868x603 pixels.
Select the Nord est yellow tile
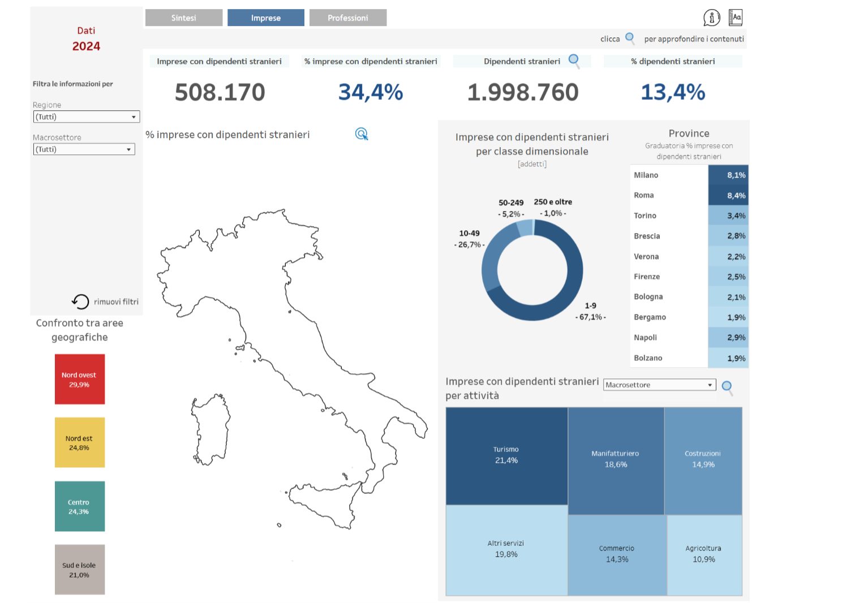tap(80, 442)
